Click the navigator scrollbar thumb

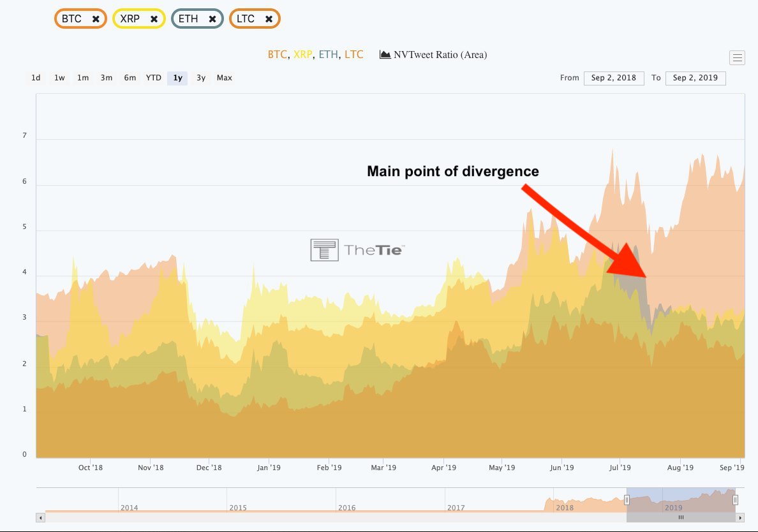click(x=681, y=517)
